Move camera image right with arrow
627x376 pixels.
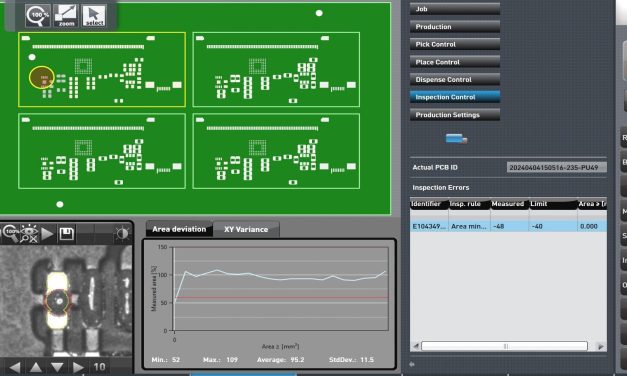[x=78, y=367]
